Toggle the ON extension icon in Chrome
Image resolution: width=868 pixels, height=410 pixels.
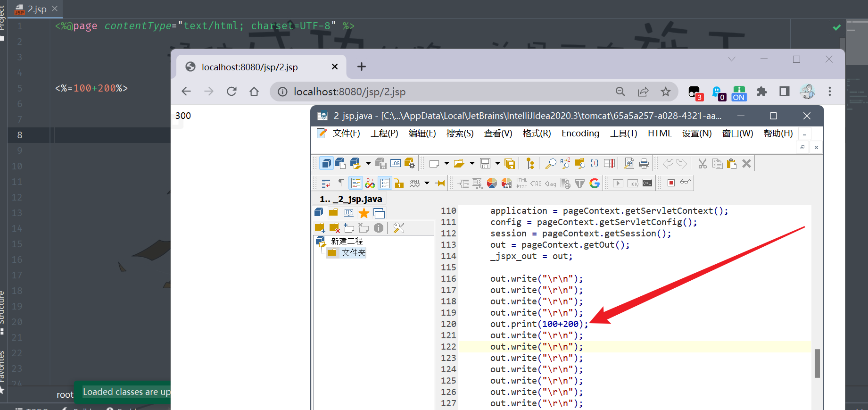tap(739, 93)
